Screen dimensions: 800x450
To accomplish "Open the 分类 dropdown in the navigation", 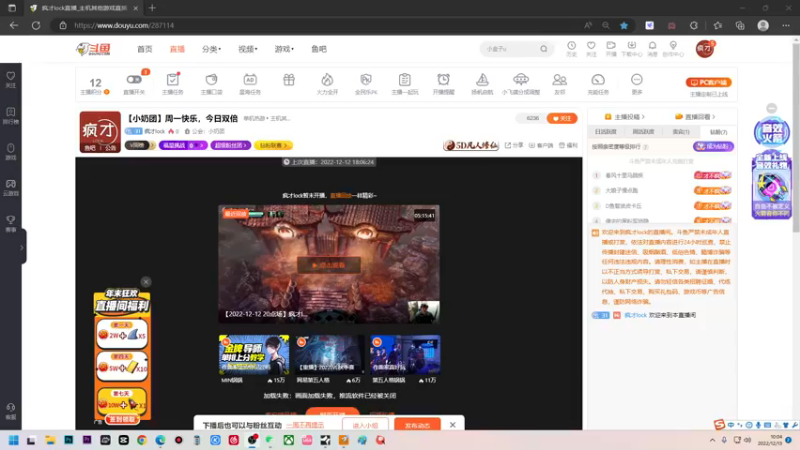I will [x=211, y=49].
